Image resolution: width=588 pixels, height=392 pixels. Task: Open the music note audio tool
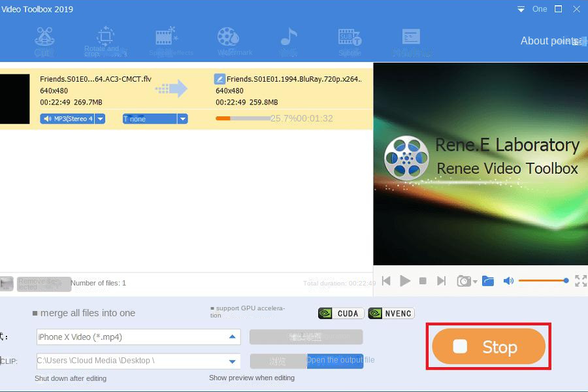(289, 41)
